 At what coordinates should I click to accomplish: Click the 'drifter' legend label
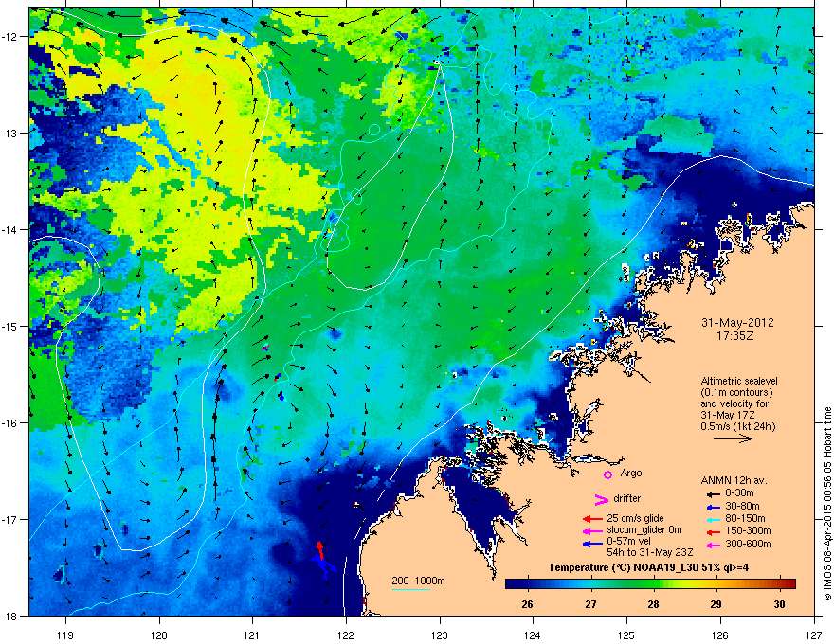[x=627, y=498]
